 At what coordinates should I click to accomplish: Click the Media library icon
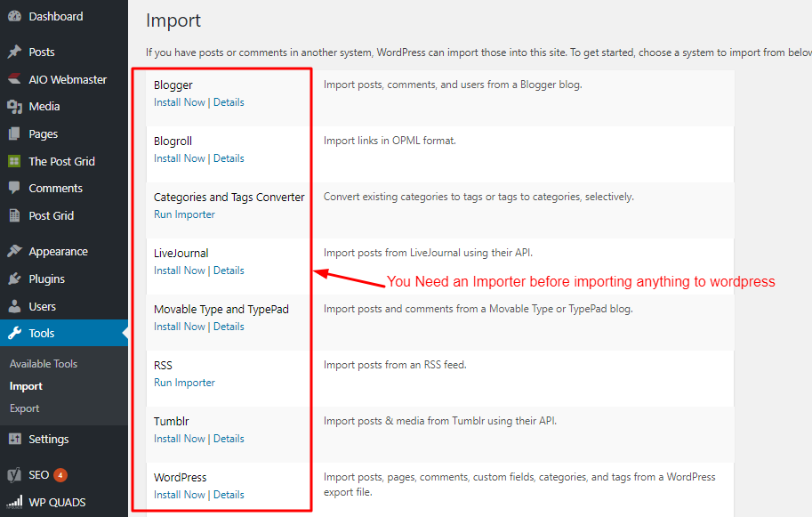point(14,107)
